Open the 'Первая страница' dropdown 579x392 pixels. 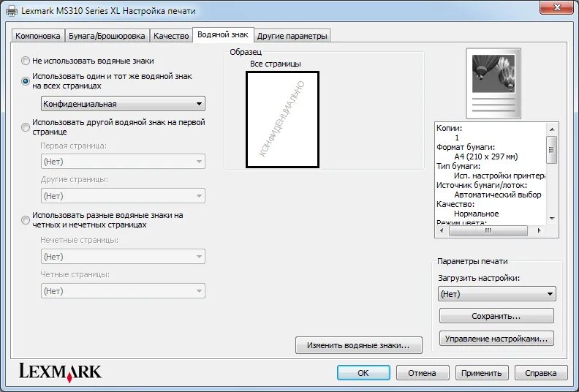pyautogui.click(x=123, y=162)
